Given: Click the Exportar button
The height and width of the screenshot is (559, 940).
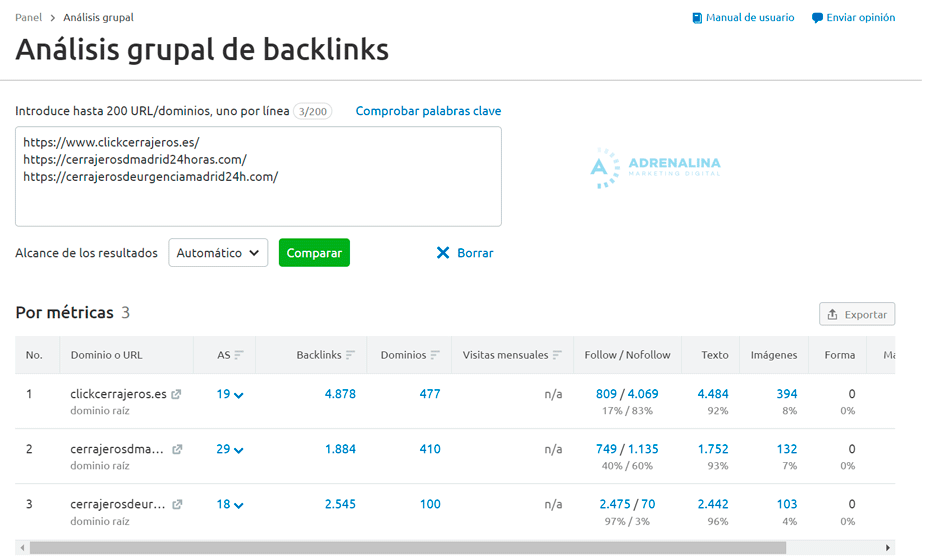Looking at the screenshot, I should coord(857,314).
